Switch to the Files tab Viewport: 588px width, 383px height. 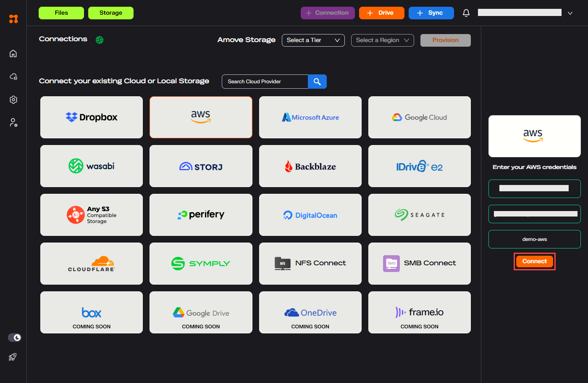[x=61, y=13]
